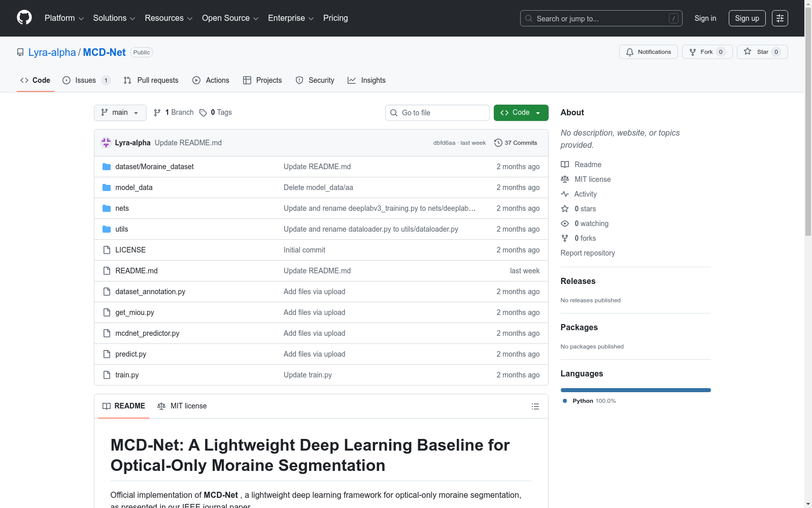
Task: Click the commit history clock icon
Action: 498,143
